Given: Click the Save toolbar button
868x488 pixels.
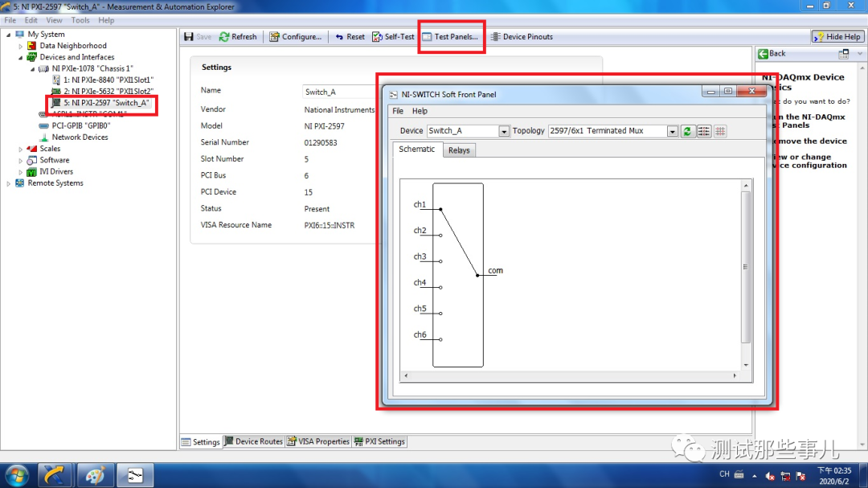Looking at the screenshot, I should click(x=198, y=36).
